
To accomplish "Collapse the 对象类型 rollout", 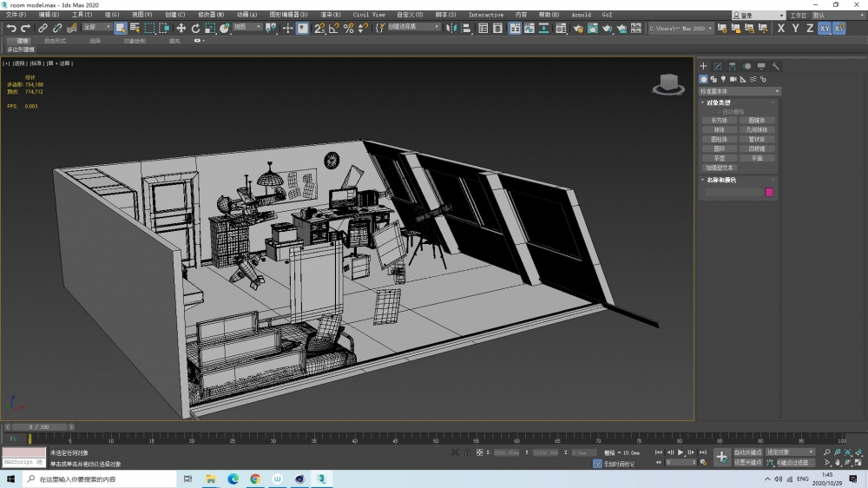I will 719,102.
